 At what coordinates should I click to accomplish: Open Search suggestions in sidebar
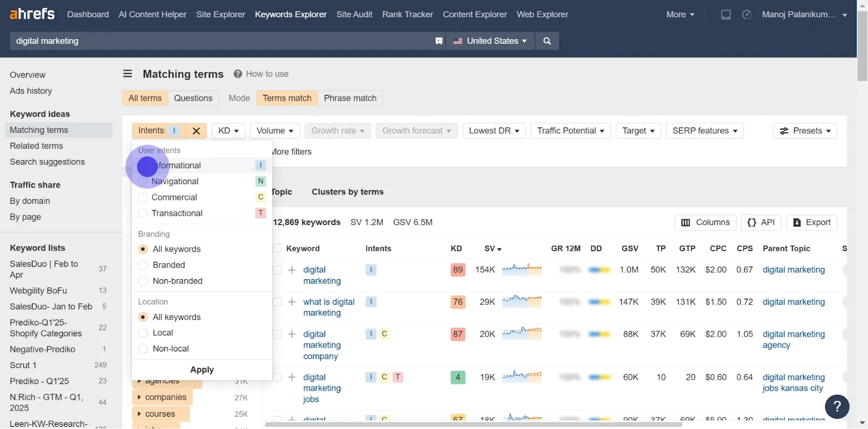[x=47, y=162]
